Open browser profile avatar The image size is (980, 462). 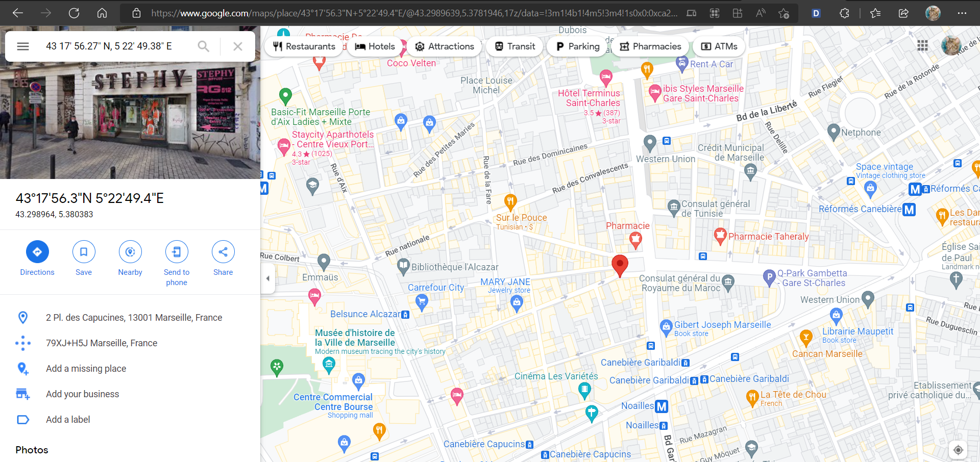pos(933,13)
